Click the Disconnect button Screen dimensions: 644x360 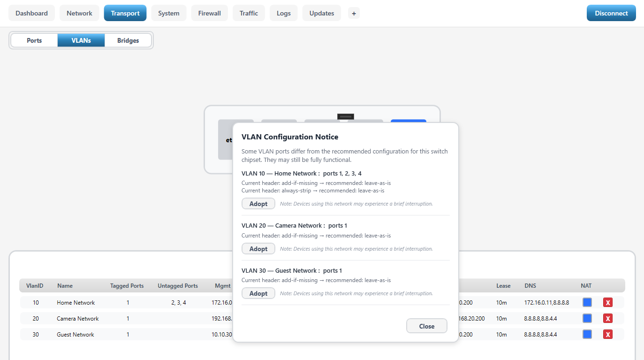click(611, 13)
